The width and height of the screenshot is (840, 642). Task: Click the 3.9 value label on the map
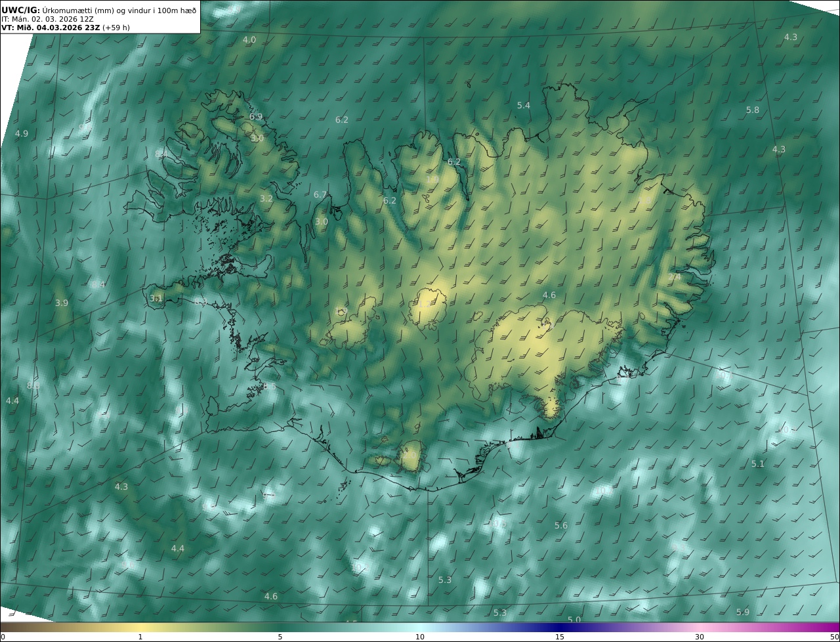[x=62, y=303]
